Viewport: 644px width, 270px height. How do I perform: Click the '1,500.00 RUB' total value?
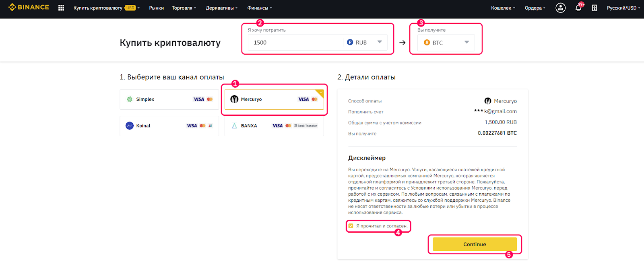coord(501,122)
